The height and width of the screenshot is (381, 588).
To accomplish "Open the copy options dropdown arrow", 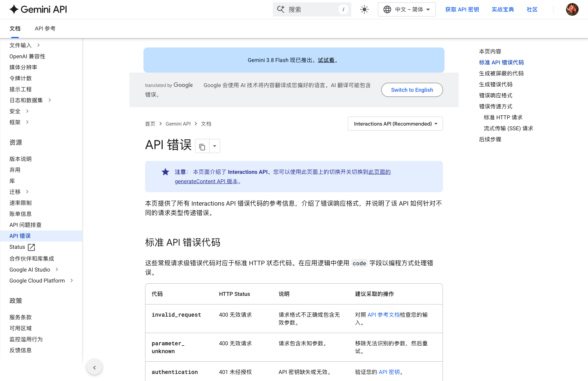I will click(214, 146).
